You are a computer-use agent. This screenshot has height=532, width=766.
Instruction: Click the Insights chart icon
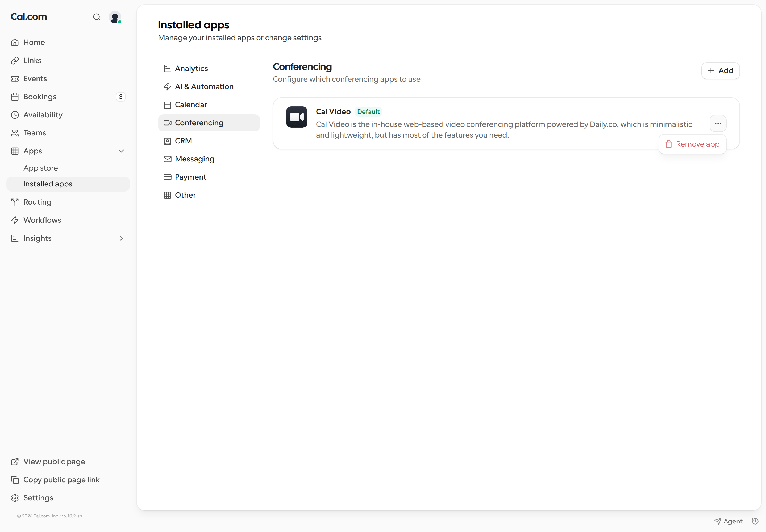point(15,238)
